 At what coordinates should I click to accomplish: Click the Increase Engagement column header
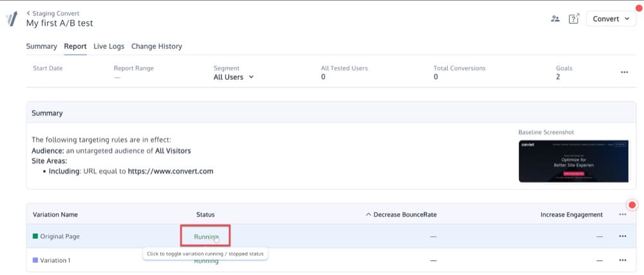pyautogui.click(x=571, y=214)
